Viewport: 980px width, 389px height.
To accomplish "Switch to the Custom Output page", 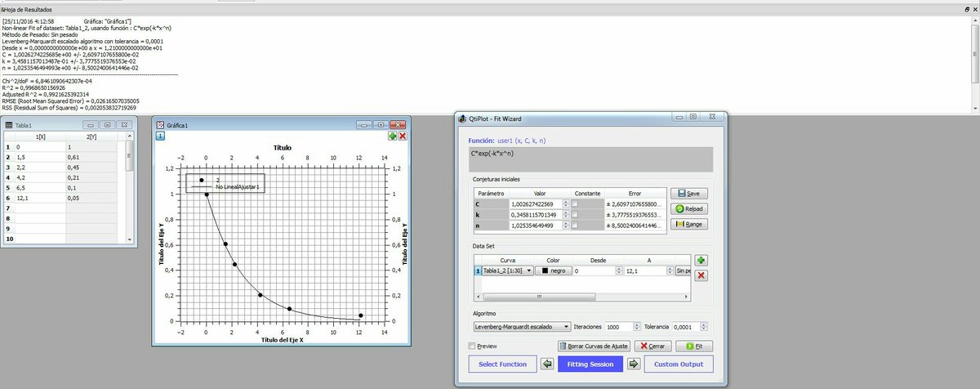I will [x=679, y=364].
